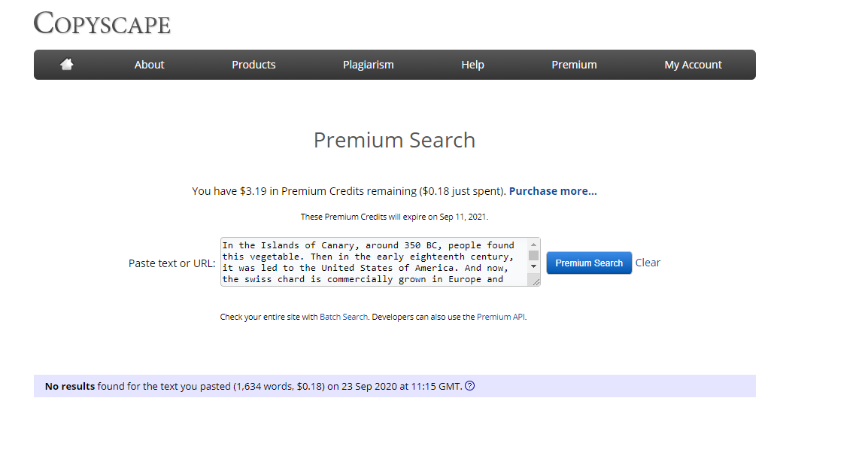Screen dimensions: 868x471
Task: Click the Clear link
Action: 648,263
